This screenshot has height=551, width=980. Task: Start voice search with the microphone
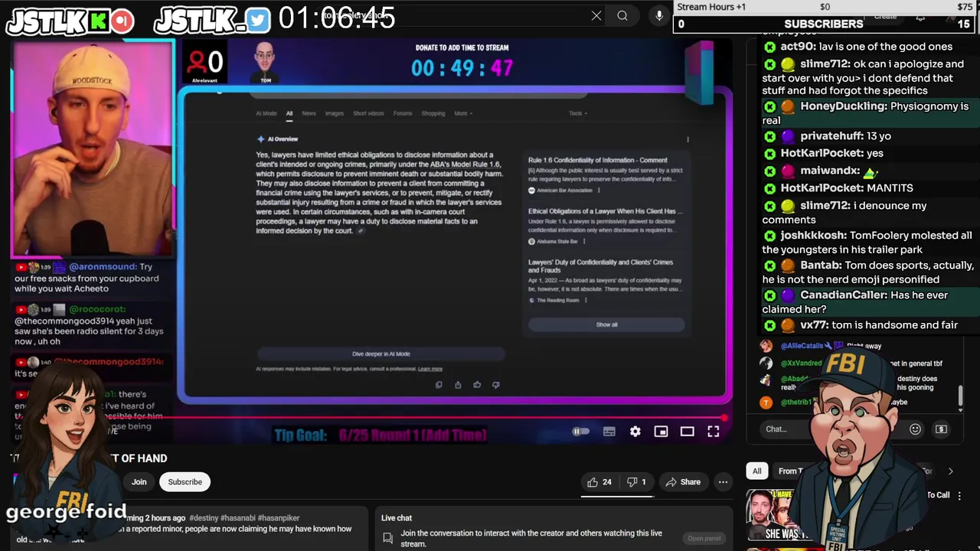tap(659, 15)
